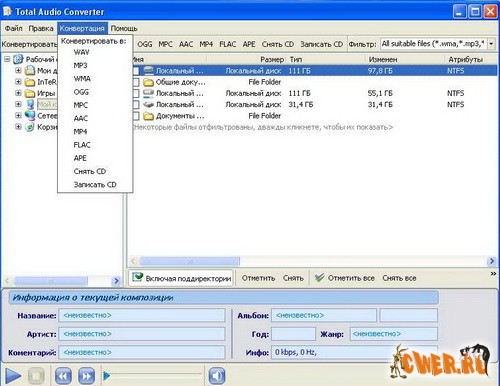Click the rewind double-arrow button
This screenshot has height=386, width=500.
63,376
